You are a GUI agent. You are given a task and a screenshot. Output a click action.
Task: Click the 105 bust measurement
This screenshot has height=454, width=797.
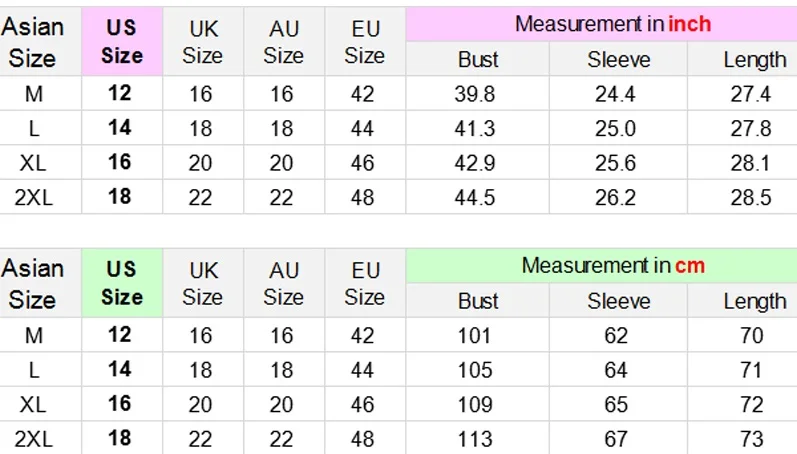(x=475, y=370)
